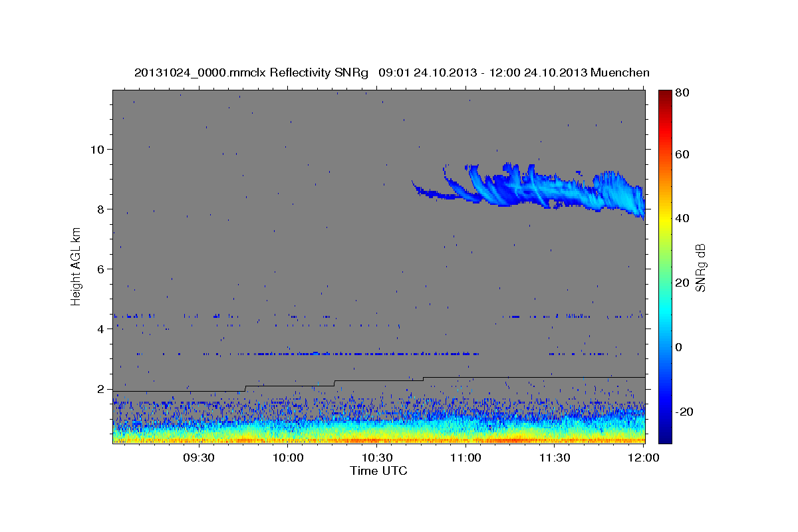Click the colorbar value 60
This screenshot has height=532, width=798.
pos(684,154)
